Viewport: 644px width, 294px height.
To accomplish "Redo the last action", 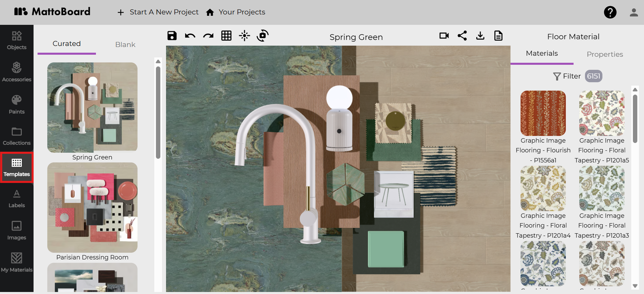I will tap(208, 36).
